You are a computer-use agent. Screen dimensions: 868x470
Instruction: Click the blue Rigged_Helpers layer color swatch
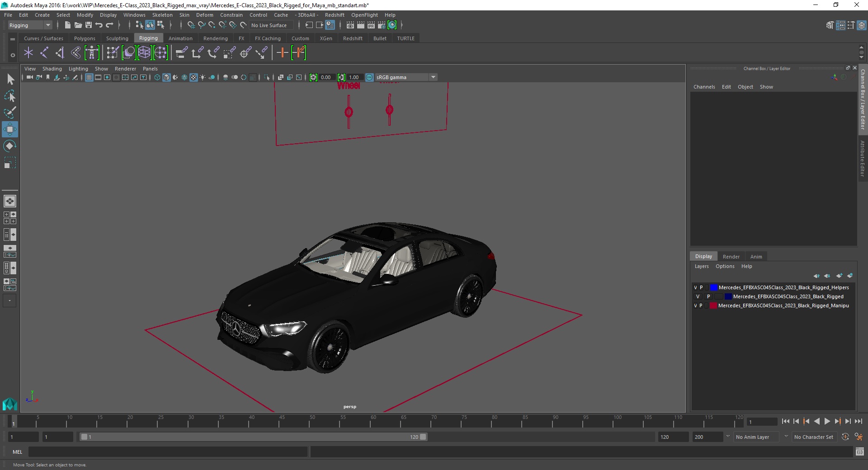point(714,287)
